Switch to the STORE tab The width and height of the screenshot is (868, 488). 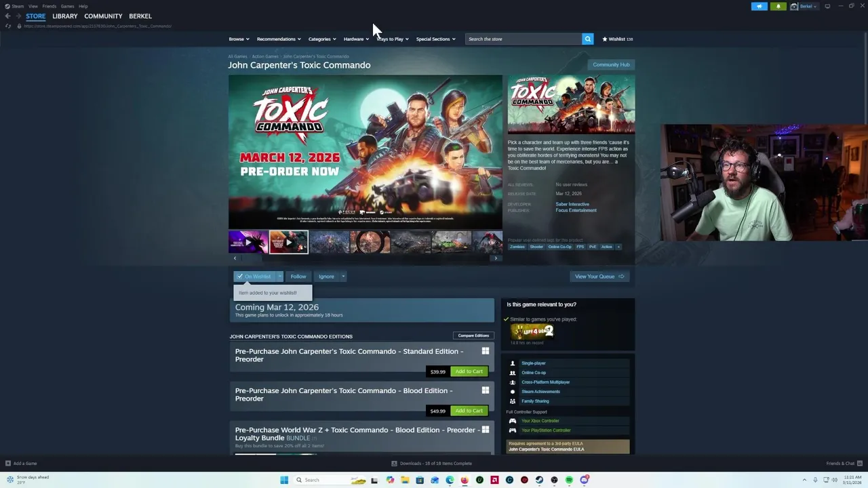(36, 16)
